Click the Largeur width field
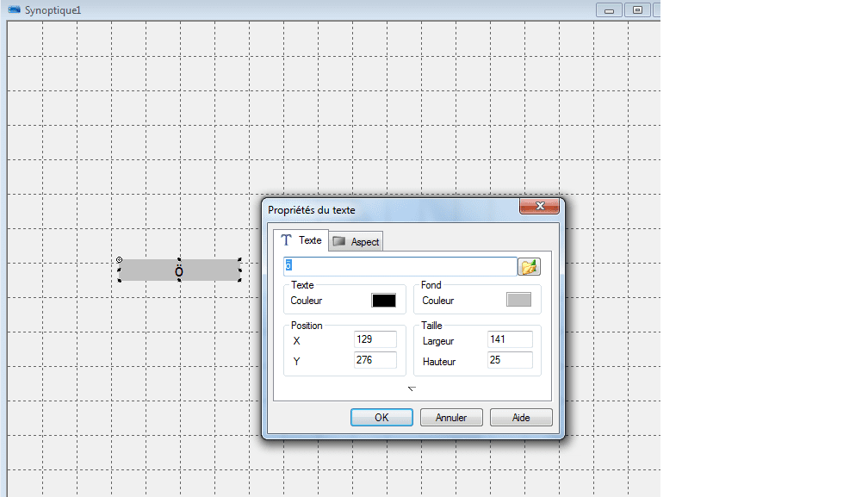 point(509,339)
